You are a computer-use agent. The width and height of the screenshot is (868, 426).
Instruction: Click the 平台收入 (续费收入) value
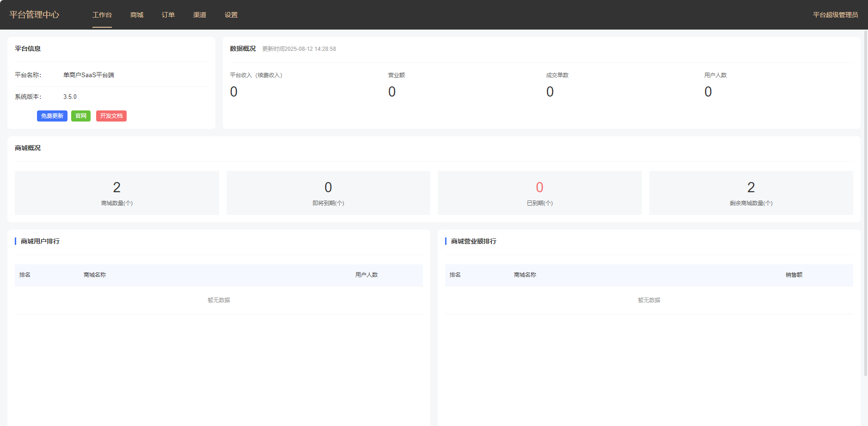coord(234,92)
